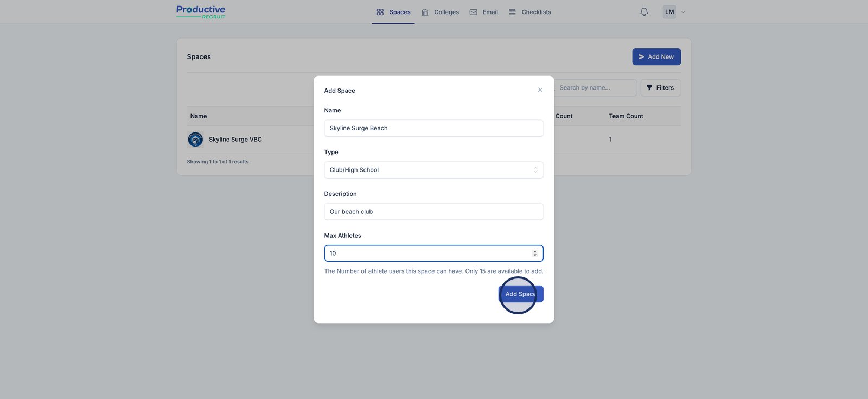
Task: Click the Add New button
Action: point(656,57)
